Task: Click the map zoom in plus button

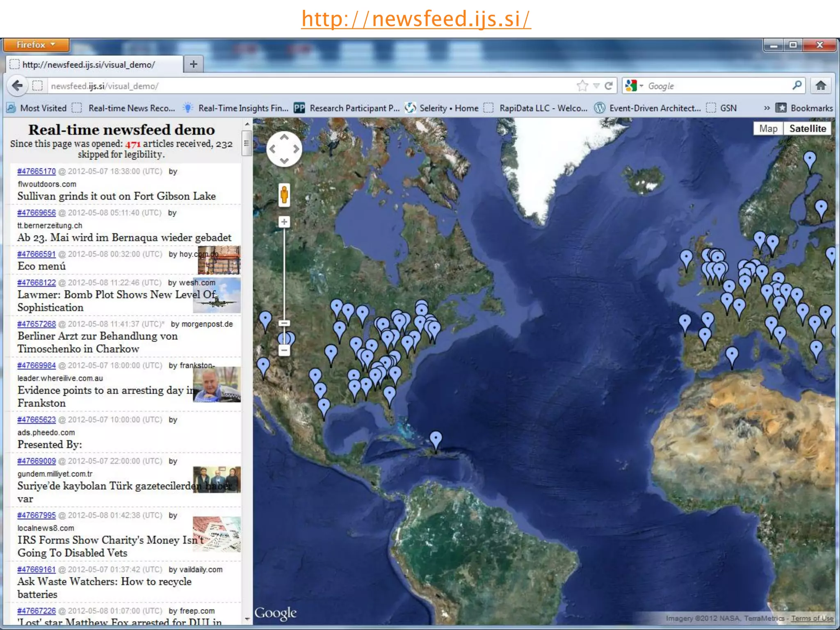Action: click(284, 222)
